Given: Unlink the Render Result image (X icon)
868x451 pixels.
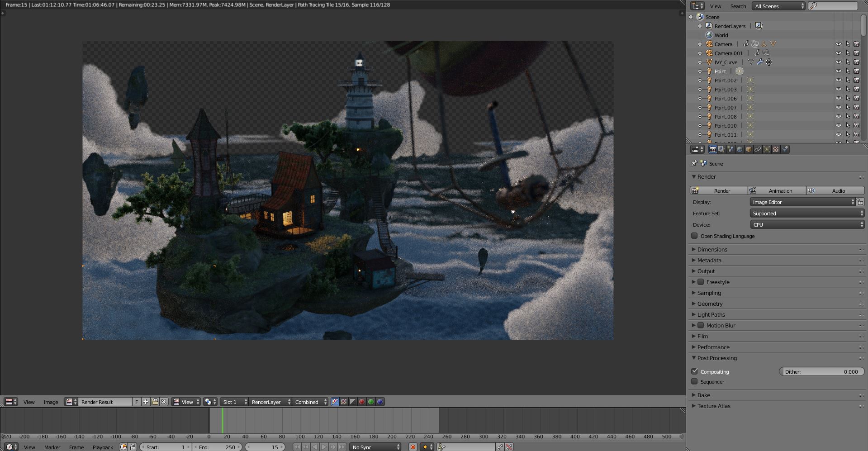Looking at the screenshot, I should coord(164,402).
